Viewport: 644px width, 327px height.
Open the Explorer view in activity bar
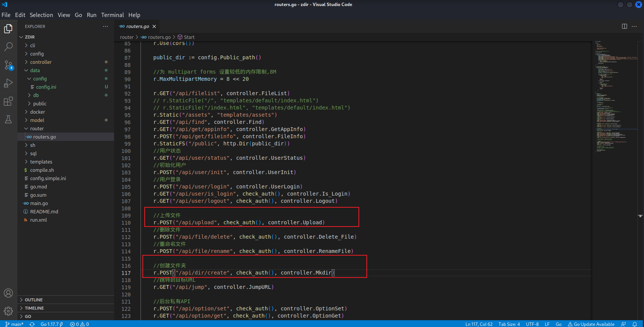coord(8,29)
